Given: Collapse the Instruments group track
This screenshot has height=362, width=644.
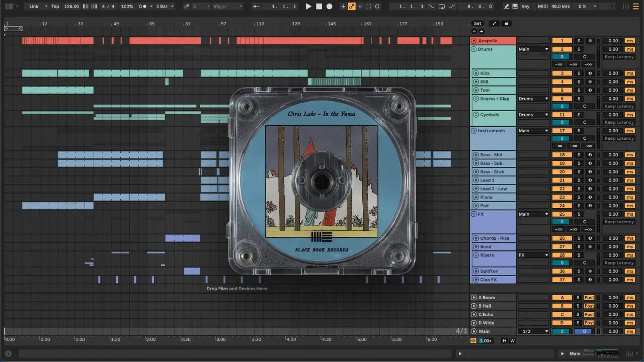Looking at the screenshot, I should (x=474, y=131).
